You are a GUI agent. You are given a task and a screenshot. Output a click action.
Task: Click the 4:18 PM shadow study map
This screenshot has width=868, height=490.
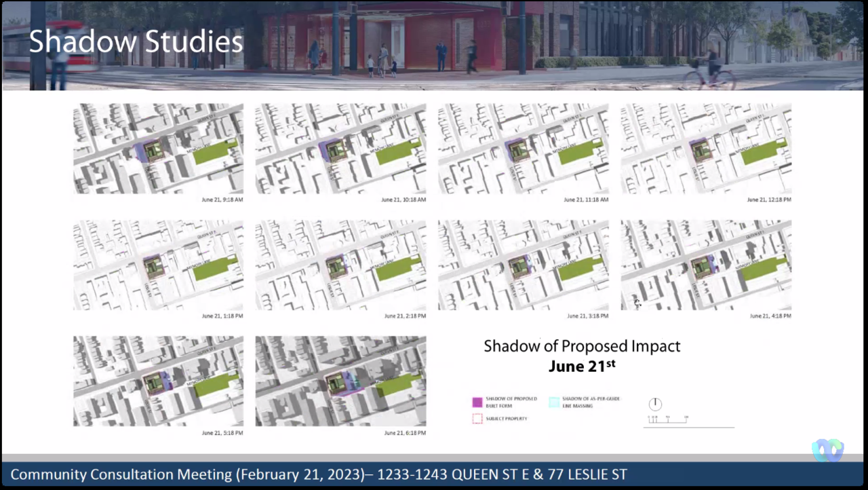(x=706, y=265)
